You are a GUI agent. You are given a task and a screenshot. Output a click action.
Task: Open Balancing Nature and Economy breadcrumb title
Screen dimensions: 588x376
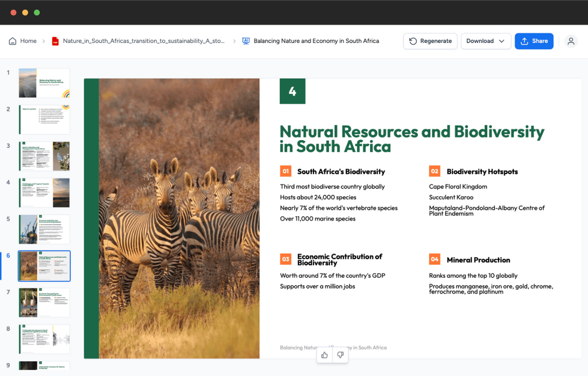point(316,41)
